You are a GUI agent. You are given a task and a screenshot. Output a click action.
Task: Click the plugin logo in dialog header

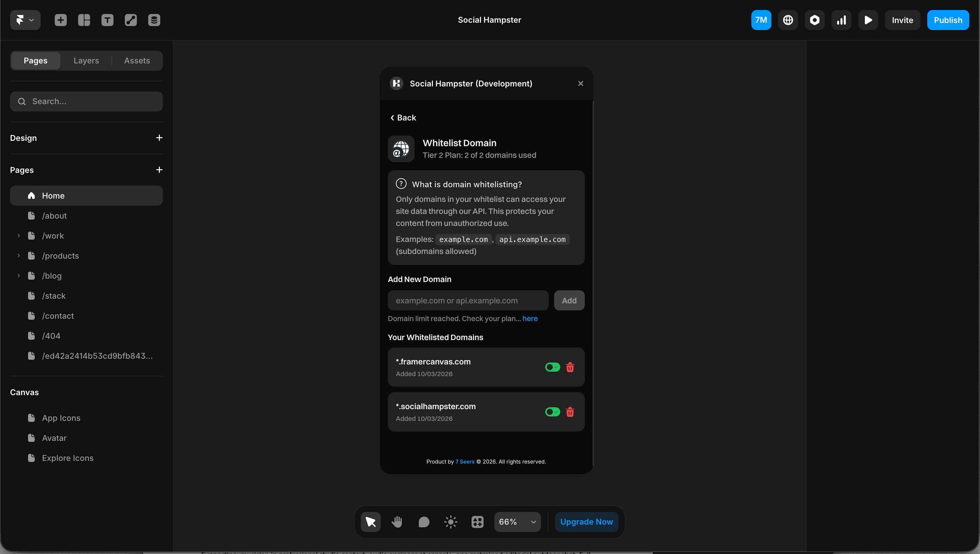[397, 83]
